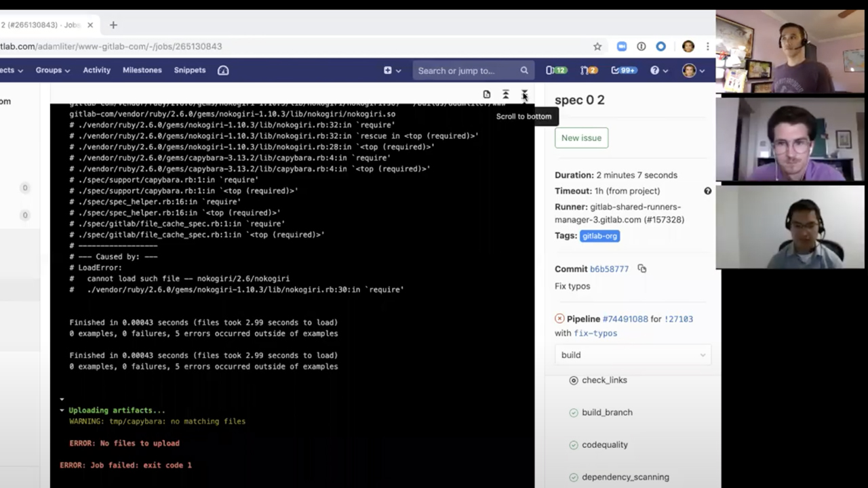Close the Jobs browser tab
The width and height of the screenshot is (868, 488).
[x=90, y=25]
